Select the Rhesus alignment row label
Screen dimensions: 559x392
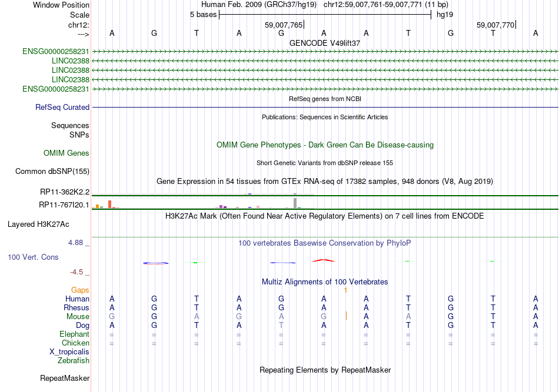point(76,307)
